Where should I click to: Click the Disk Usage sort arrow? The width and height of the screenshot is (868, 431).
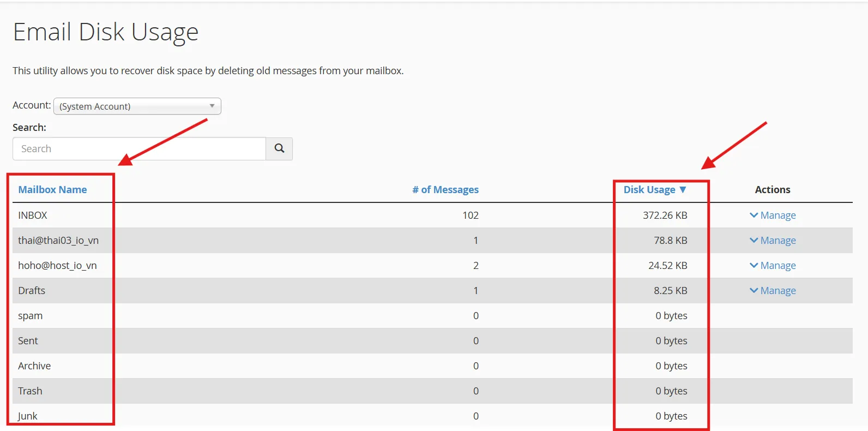coord(683,189)
